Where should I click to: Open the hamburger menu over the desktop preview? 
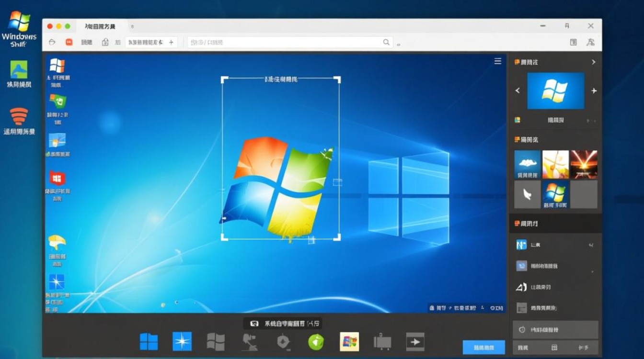pyautogui.click(x=498, y=61)
